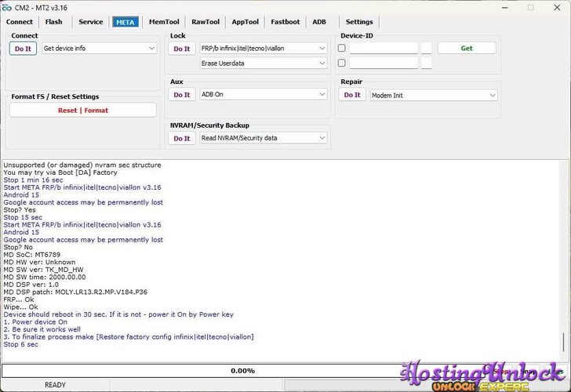Image resolution: width=571 pixels, height=392 pixels.
Task: Switch to the MemTool tab
Action: tap(164, 22)
